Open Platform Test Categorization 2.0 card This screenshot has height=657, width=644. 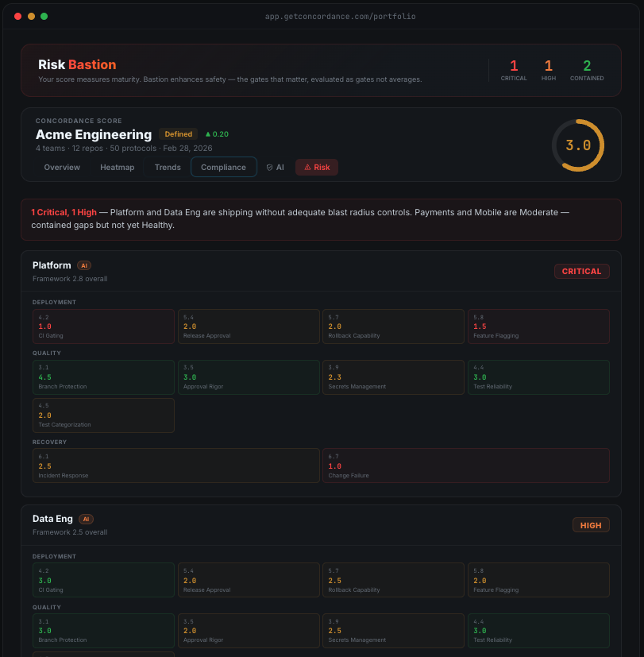103,415
